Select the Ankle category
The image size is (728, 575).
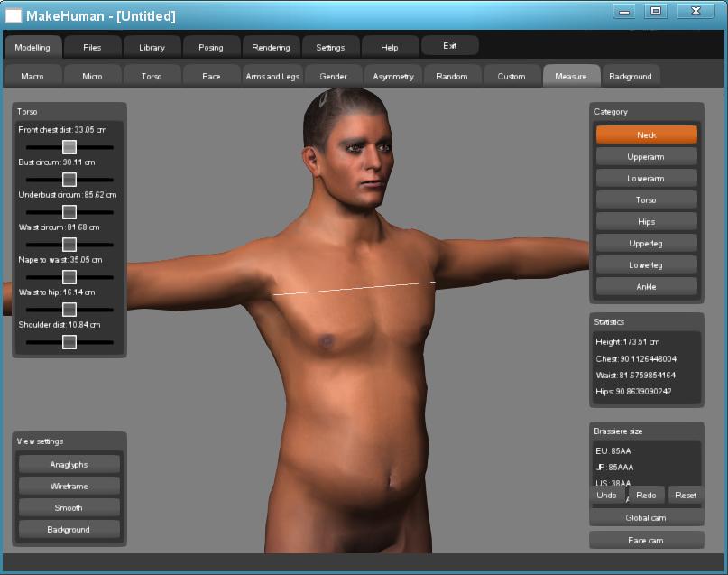click(646, 286)
